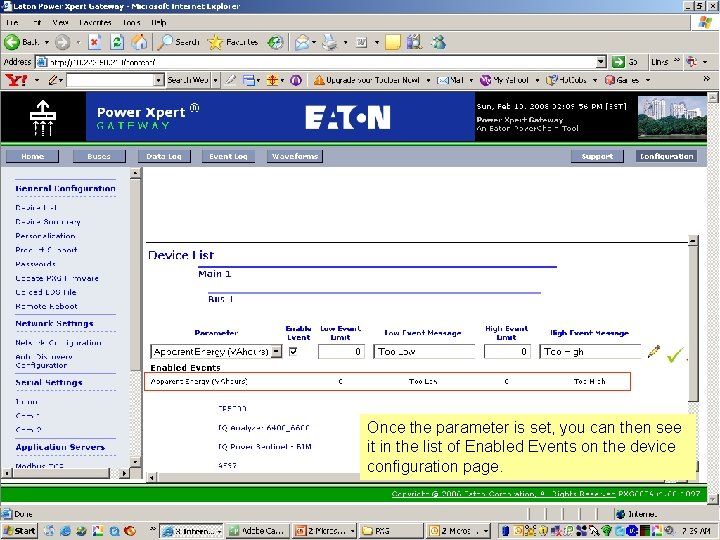
Task: Click the High Event Message field
Action: point(590,352)
